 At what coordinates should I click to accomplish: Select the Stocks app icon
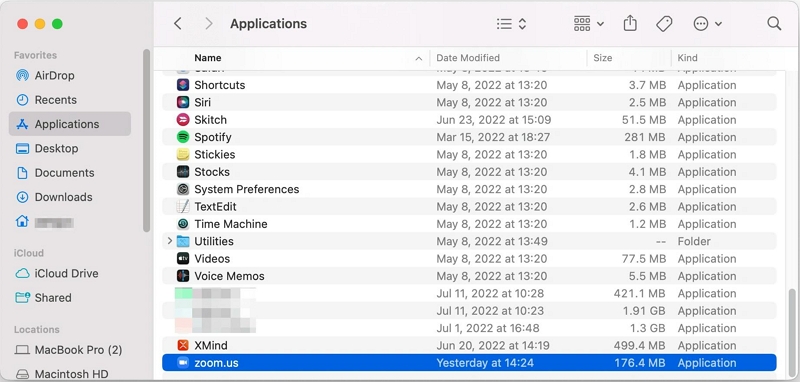coord(183,172)
